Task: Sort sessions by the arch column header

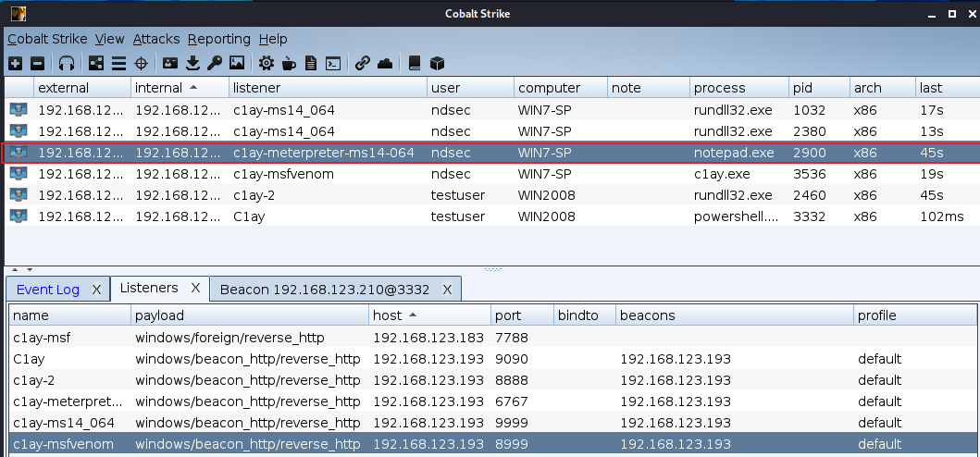Action: pos(883,88)
